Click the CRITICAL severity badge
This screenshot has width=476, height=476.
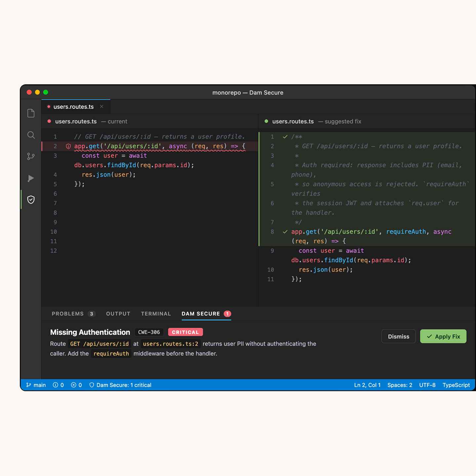pos(185,332)
